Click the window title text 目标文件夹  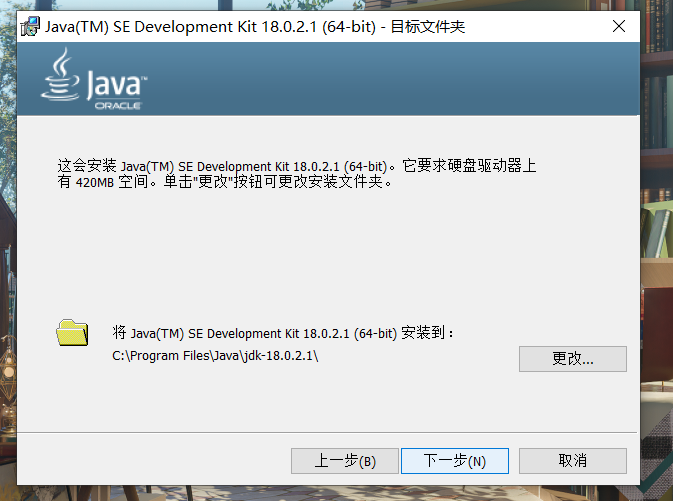[427, 27]
